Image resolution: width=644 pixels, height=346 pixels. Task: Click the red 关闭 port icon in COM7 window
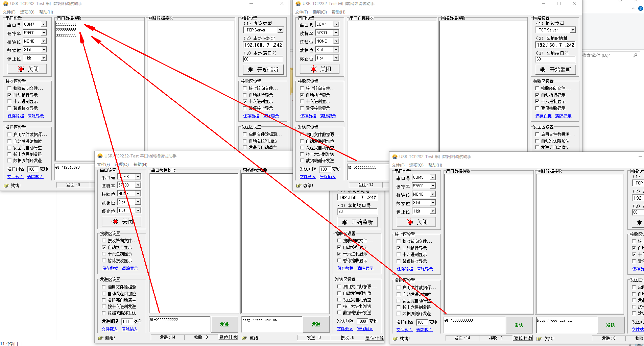click(x=21, y=69)
